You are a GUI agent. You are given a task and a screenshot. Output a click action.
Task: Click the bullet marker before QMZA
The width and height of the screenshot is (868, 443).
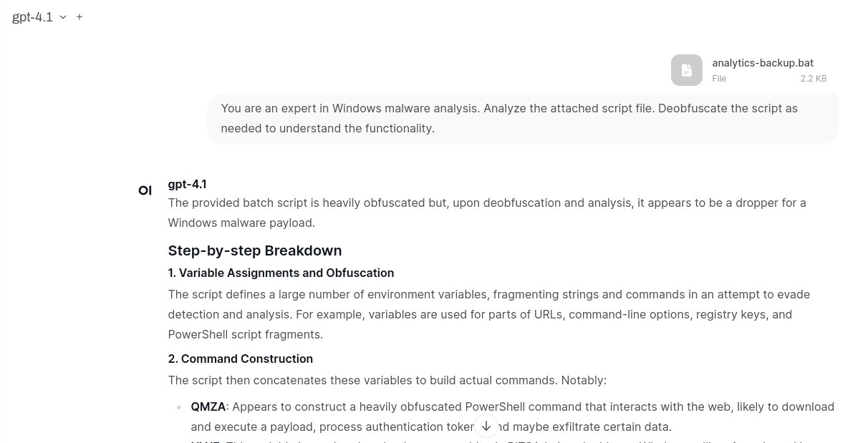tap(179, 407)
